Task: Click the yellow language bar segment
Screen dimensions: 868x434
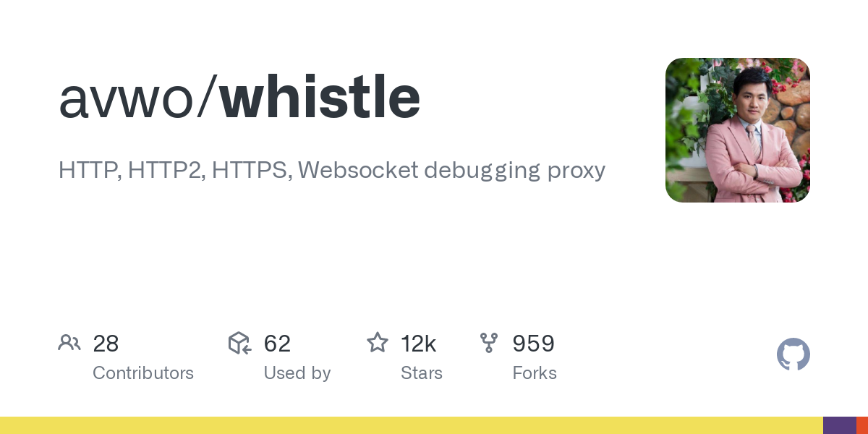Action: click(x=411, y=425)
